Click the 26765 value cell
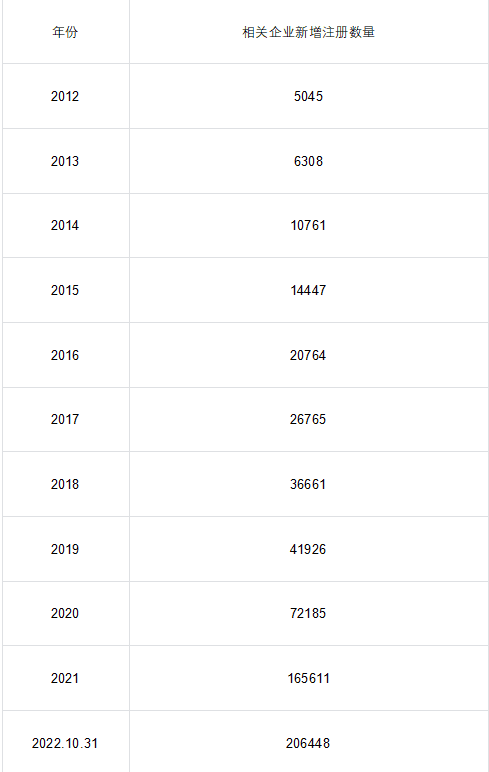This screenshot has width=489, height=772. pos(309,419)
